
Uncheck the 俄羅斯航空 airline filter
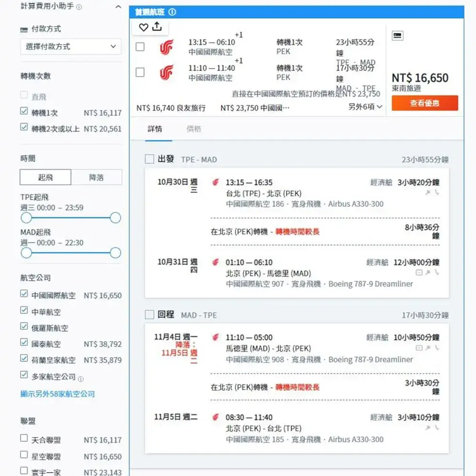24,326
